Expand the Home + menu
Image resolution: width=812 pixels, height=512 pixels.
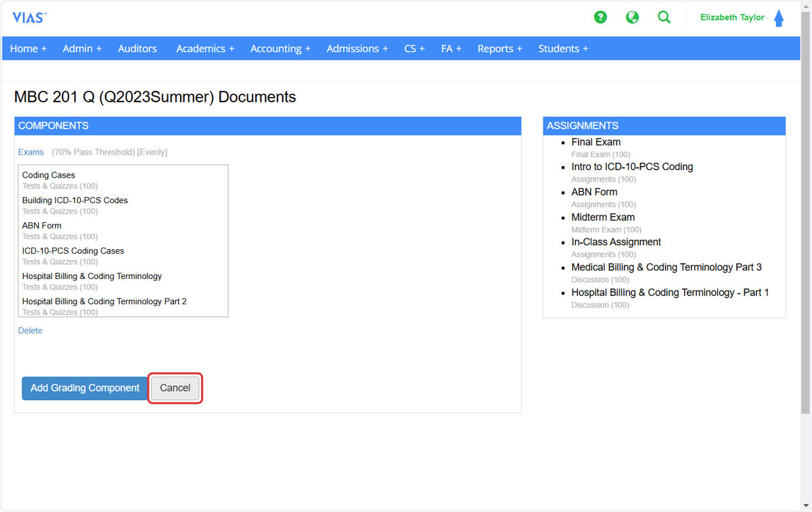(28, 49)
